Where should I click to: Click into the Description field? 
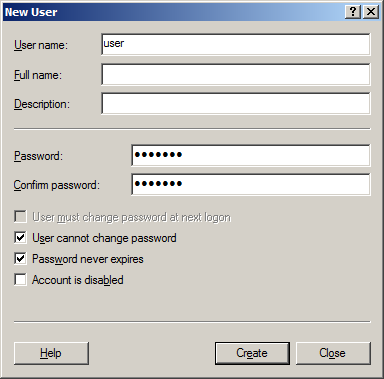(236, 103)
